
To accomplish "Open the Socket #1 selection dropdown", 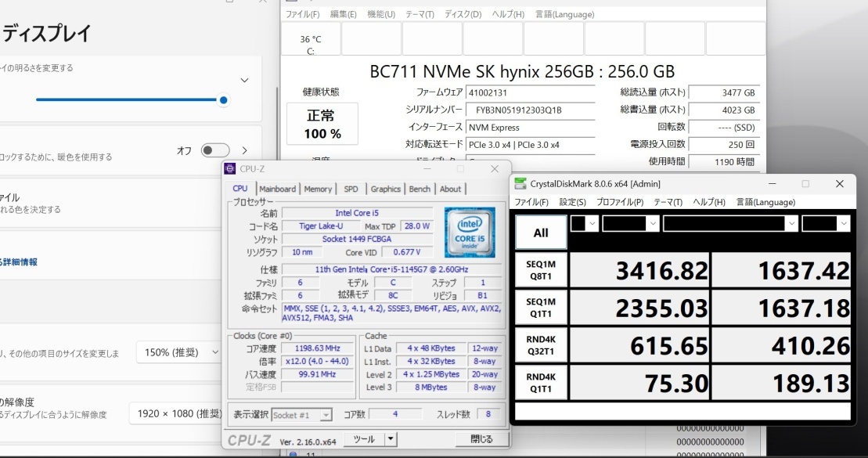I will (x=301, y=415).
